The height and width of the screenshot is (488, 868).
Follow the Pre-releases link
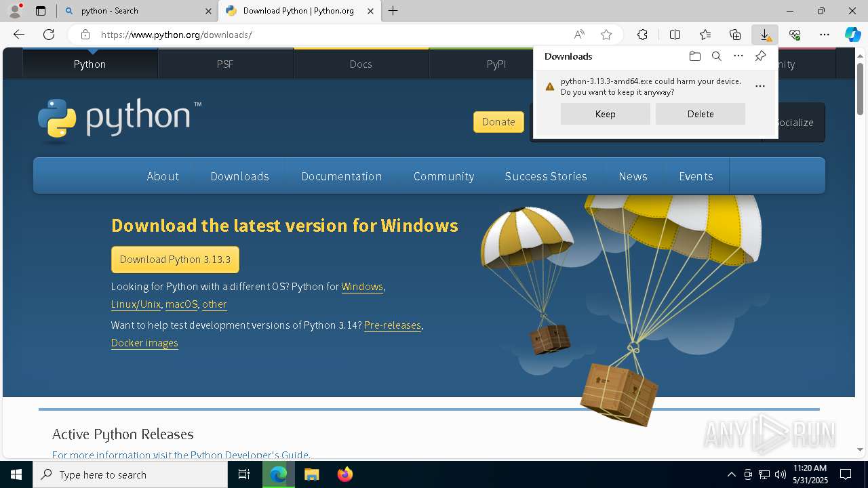tap(393, 325)
